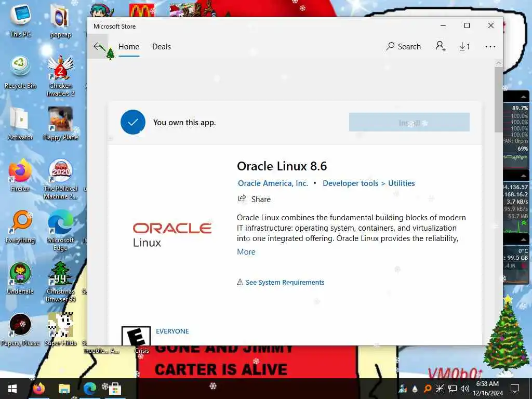Open Oracle America, Inc. publisher link
Viewport: 532px width, 399px height.
click(x=273, y=183)
